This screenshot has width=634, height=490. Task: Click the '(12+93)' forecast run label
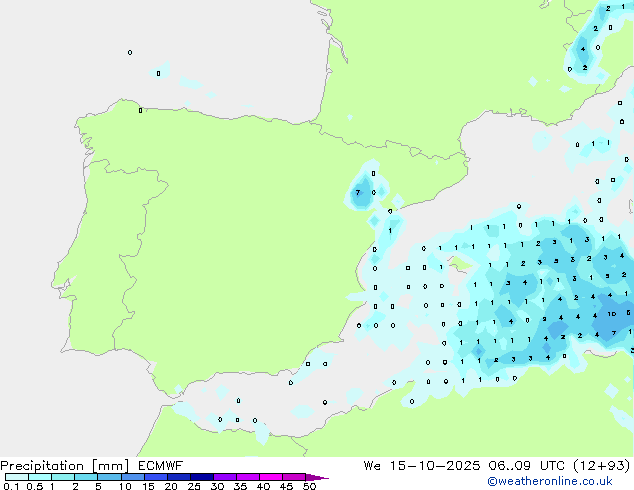coord(602,466)
